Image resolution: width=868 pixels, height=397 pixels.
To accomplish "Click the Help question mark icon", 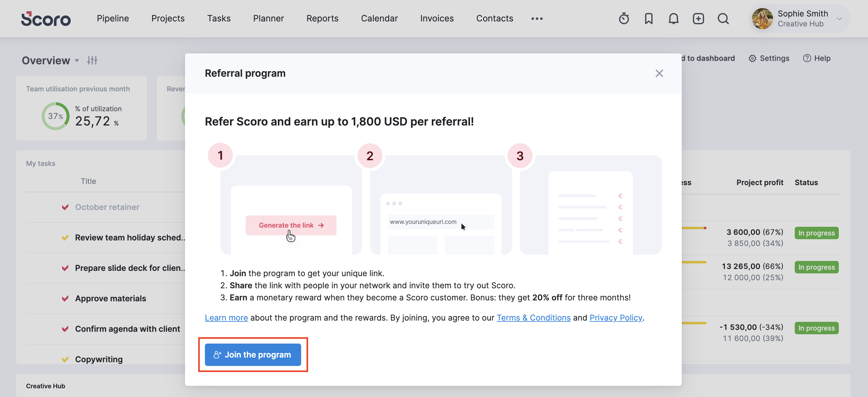I will click(x=807, y=58).
